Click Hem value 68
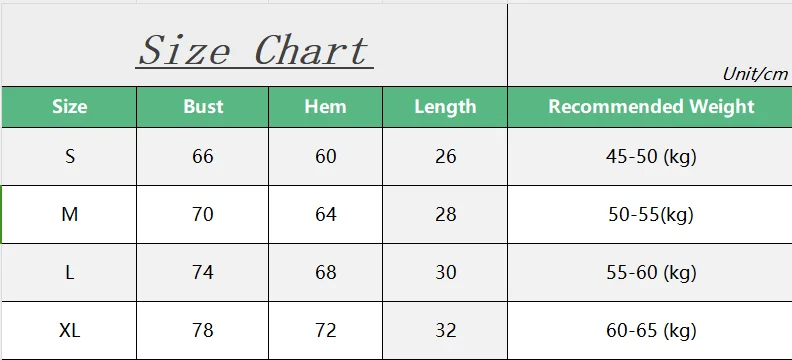Screen dimensions: 792x360 point(325,273)
